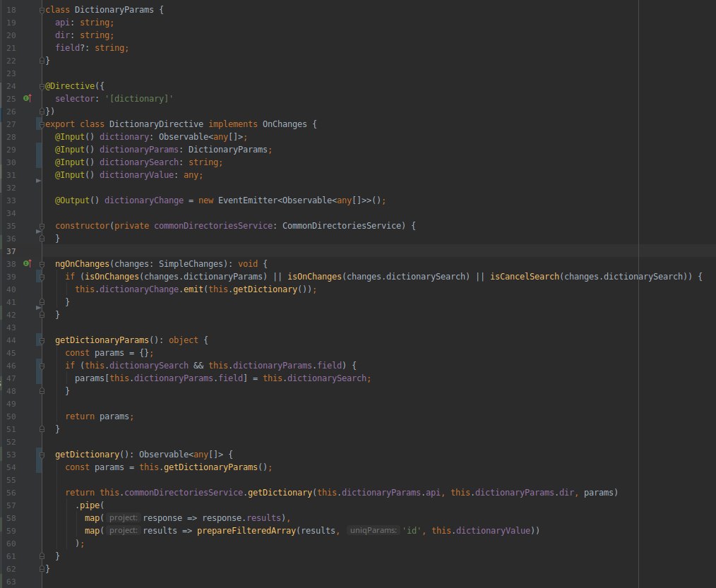
Task: Click 'prepareFilteredArray' function call
Action: [x=246, y=531]
